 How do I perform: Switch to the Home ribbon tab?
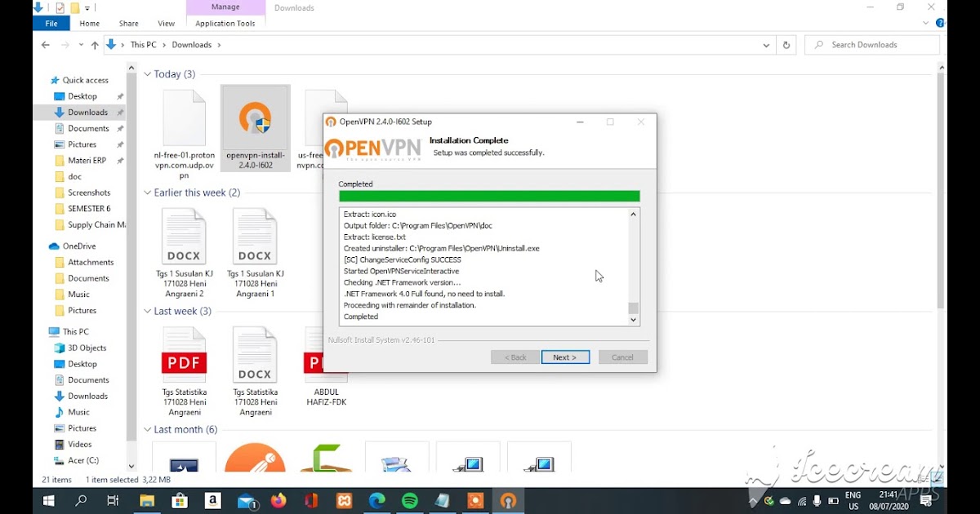tap(89, 24)
